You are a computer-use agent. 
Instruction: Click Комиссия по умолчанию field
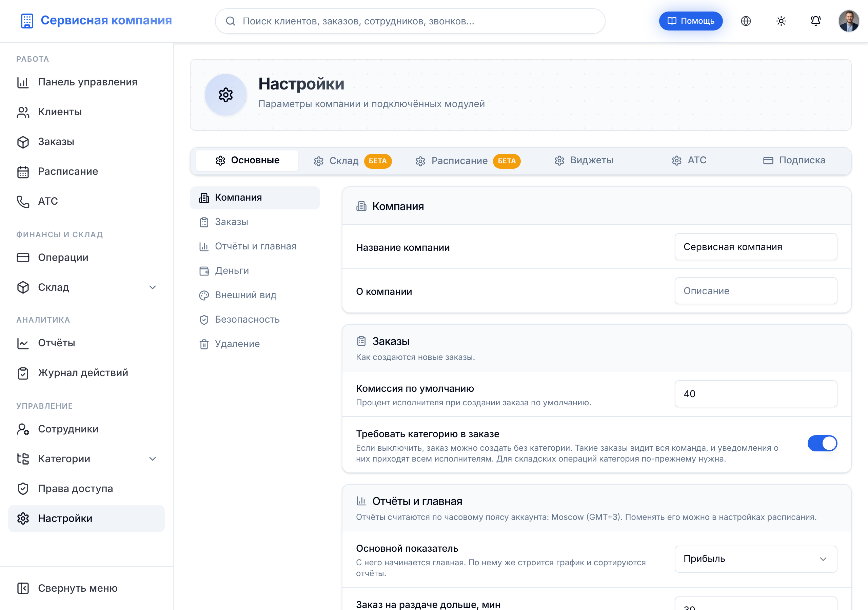point(756,394)
